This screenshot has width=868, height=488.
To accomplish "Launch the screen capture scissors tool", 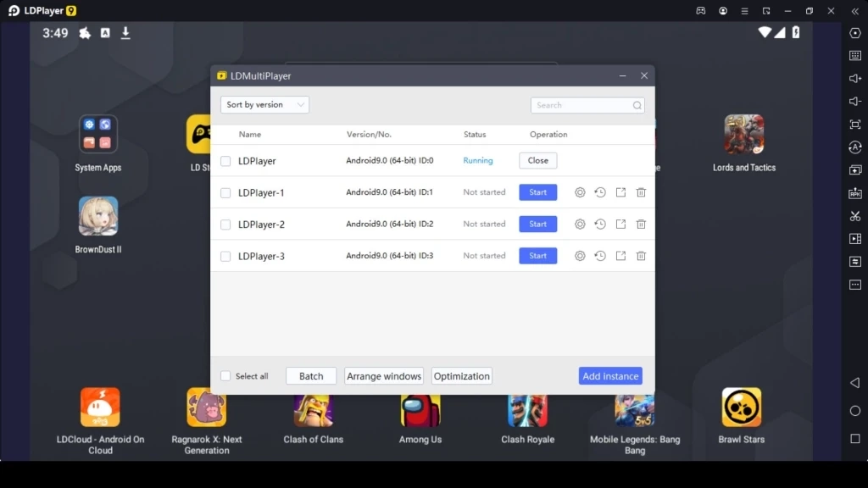I will 855,217.
